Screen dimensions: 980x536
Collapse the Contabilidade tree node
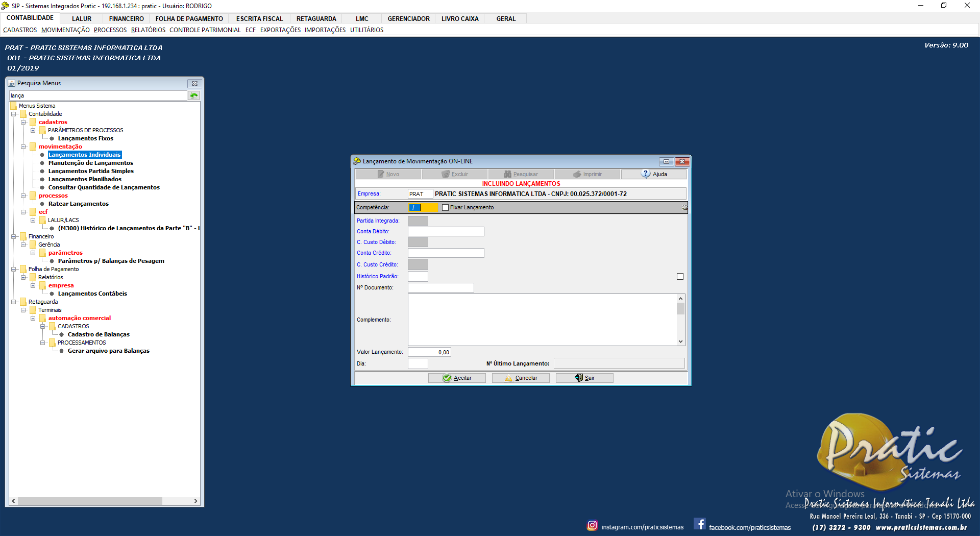pyautogui.click(x=14, y=114)
